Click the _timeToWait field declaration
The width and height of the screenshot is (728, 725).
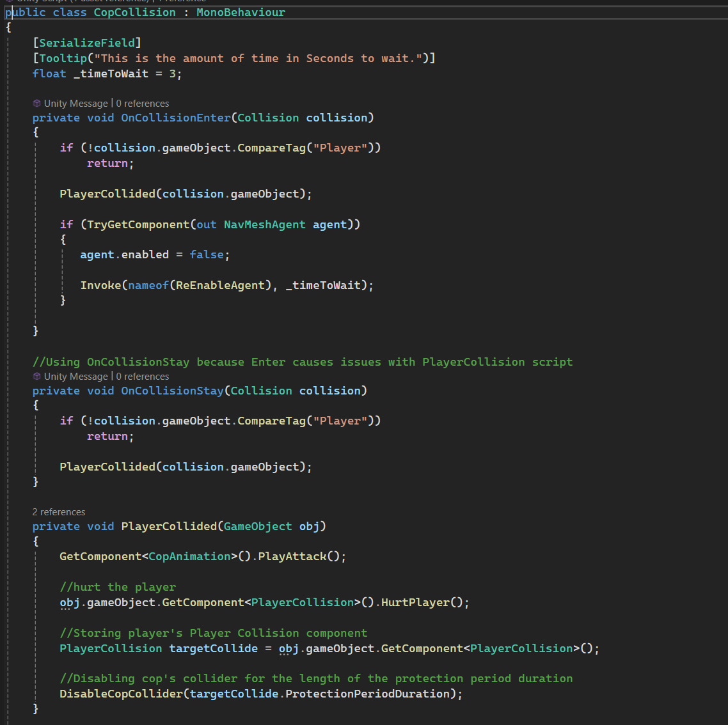111,74
